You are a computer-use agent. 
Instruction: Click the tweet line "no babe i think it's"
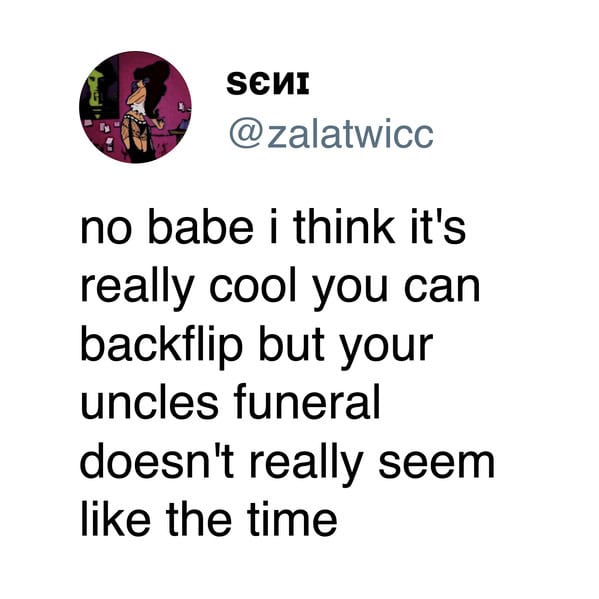pyautogui.click(x=273, y=227)
